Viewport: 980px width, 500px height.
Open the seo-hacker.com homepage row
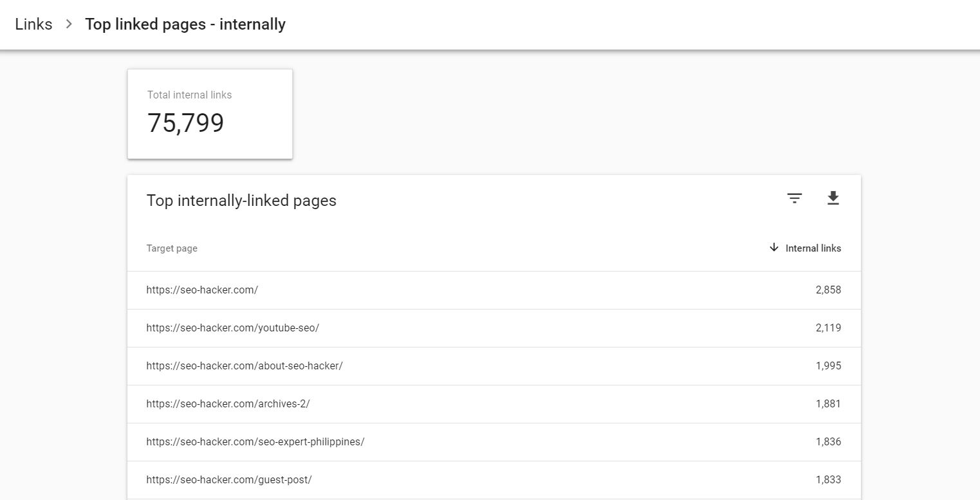coord(202,290)
